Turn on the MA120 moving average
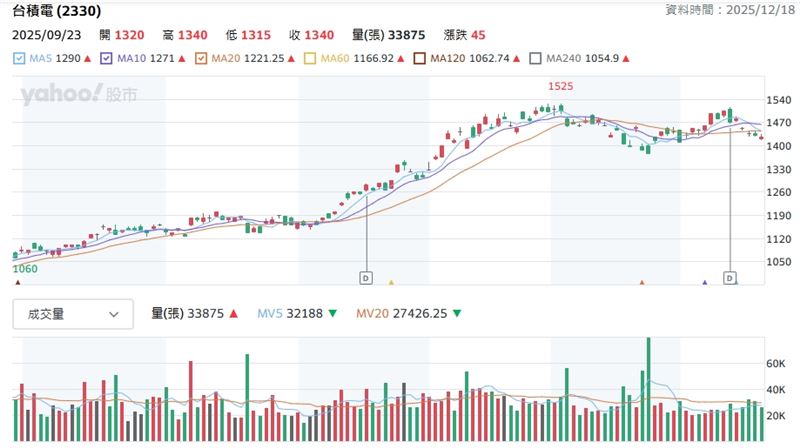This screenshot has height=448, width=800. (x=418, y=59)
